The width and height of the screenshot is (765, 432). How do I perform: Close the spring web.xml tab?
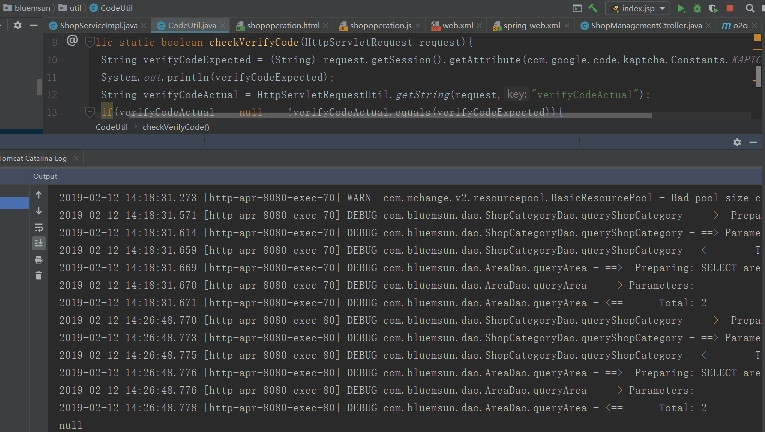566,25
